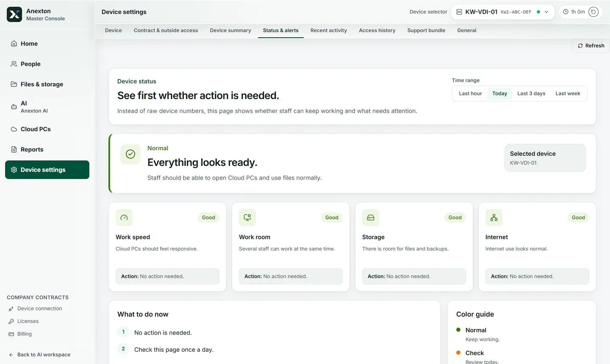
Task: Open the Reports page
Action: point(47,149)
